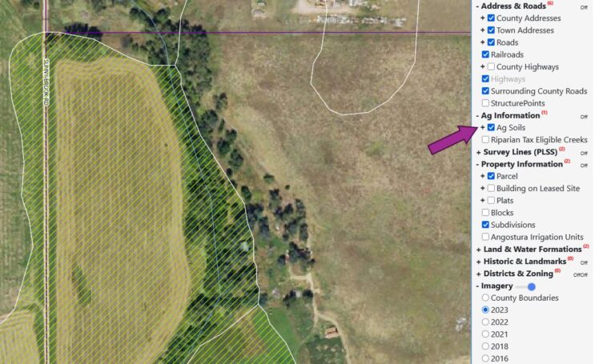Select the 2022 imagery radio button
615x364 pixels.
[485, 322]
